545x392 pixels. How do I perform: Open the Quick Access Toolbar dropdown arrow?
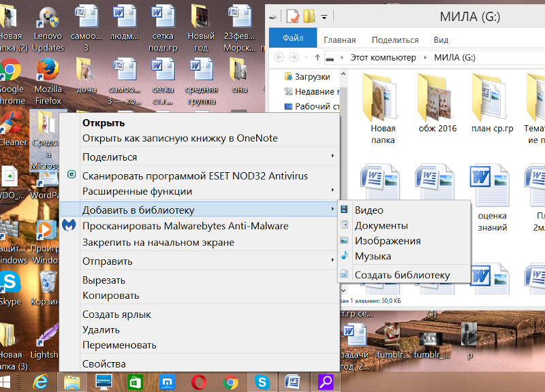point(323,16)
